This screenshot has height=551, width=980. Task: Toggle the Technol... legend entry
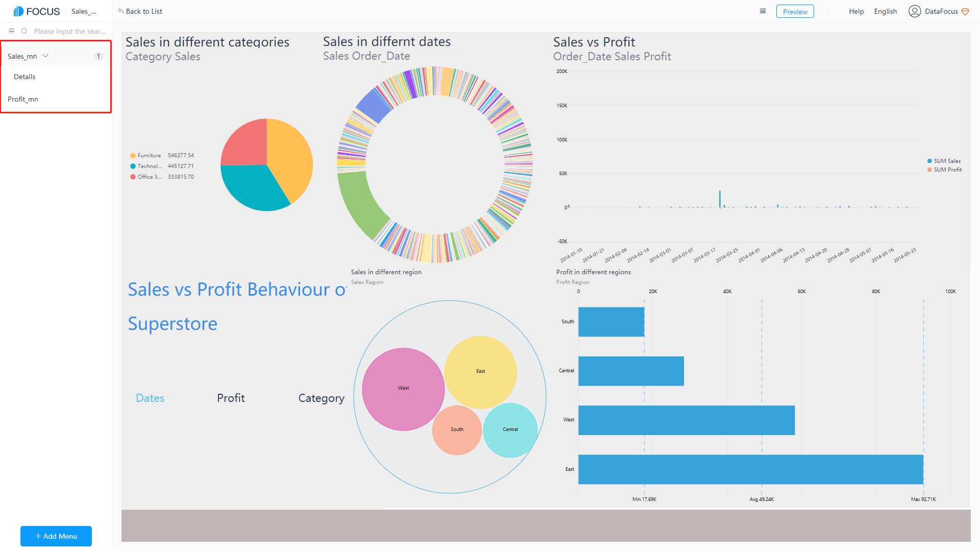146,166
